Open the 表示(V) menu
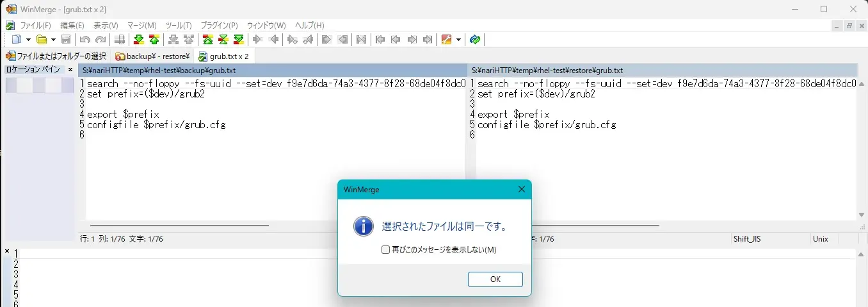 tap(106, 26)
